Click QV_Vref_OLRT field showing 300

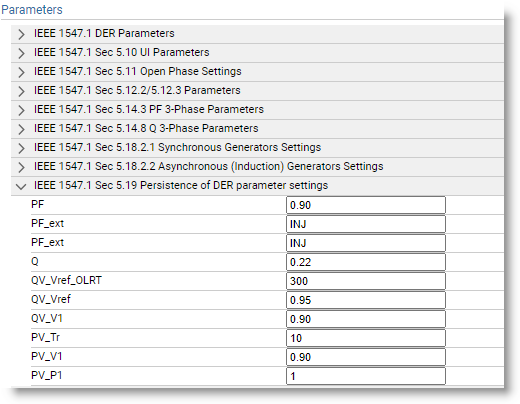pyautogui.click(x=366, y=281)
